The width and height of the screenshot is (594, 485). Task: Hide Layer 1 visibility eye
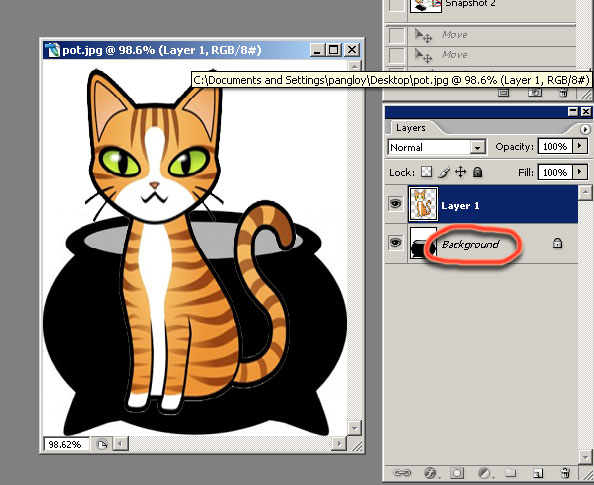[x=395, y=204]
